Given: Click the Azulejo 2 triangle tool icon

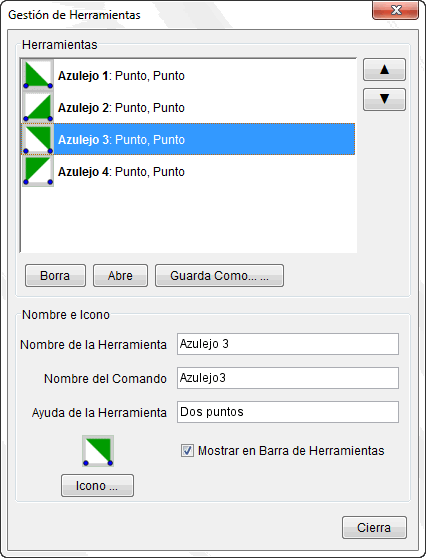Looking at the screenshot, I should point(38,107).
